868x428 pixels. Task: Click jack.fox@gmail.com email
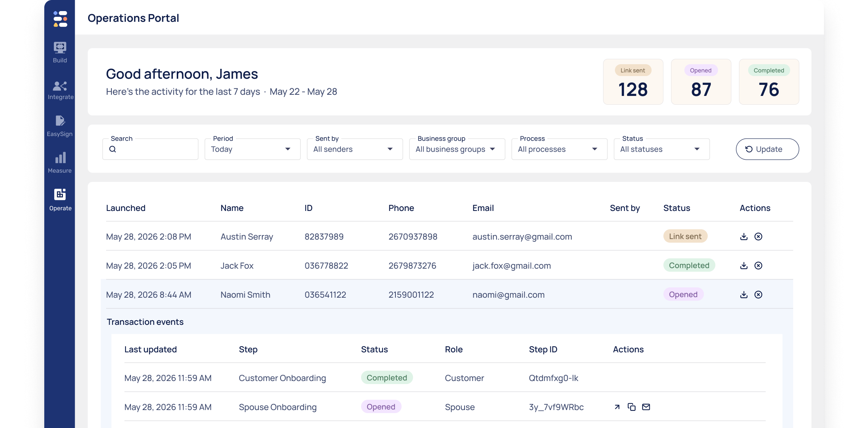[x=511, y=266]
